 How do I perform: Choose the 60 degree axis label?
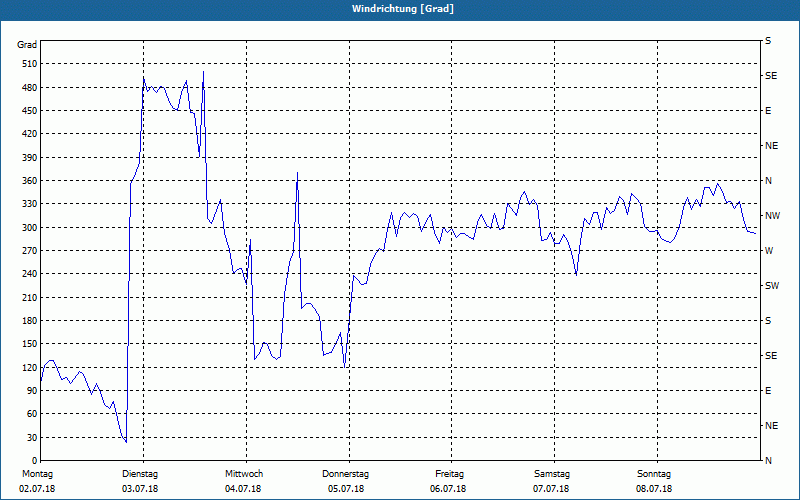32,414
